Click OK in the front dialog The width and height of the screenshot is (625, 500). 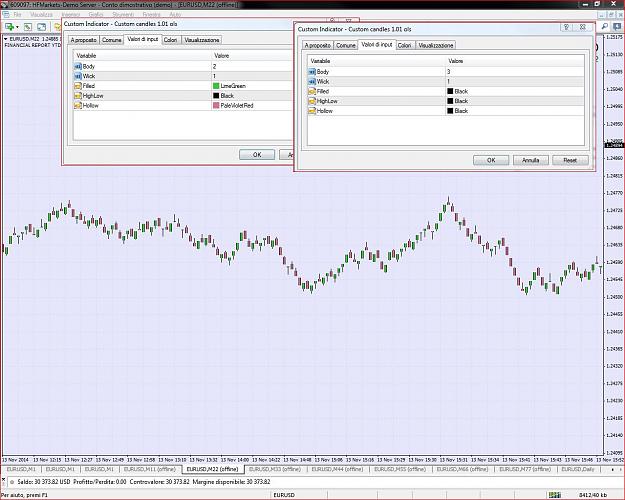491,160
